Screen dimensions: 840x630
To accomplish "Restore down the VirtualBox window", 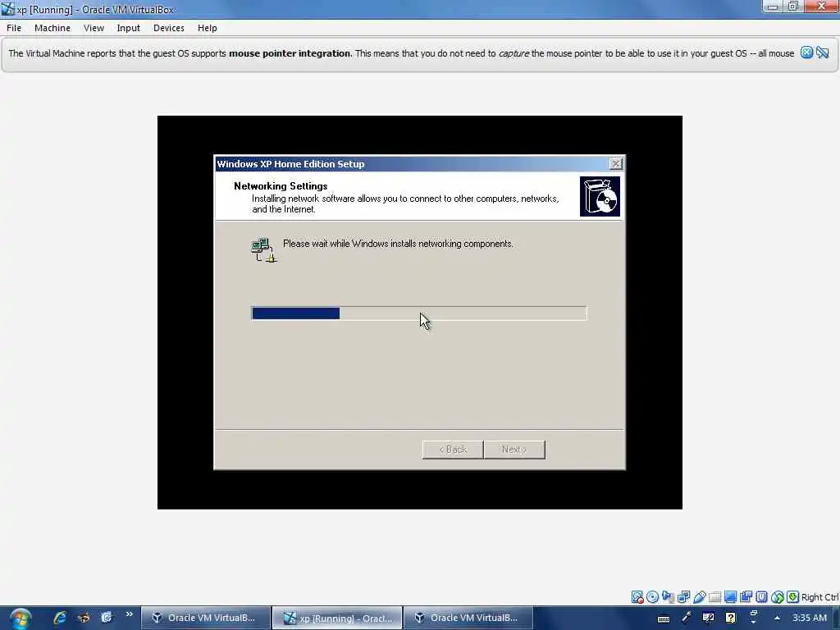I will (x=793, y=7).
